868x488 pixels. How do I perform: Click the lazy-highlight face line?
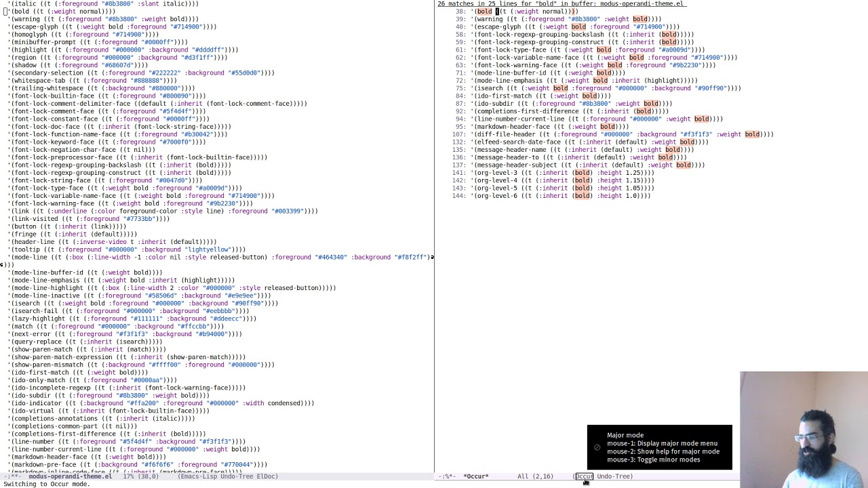click(132, 319)
